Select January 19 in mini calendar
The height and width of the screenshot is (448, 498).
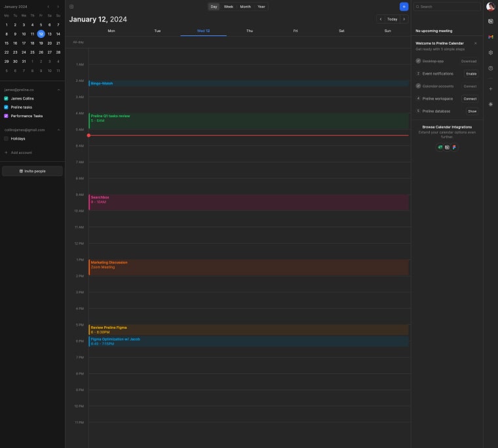point(41,43)
